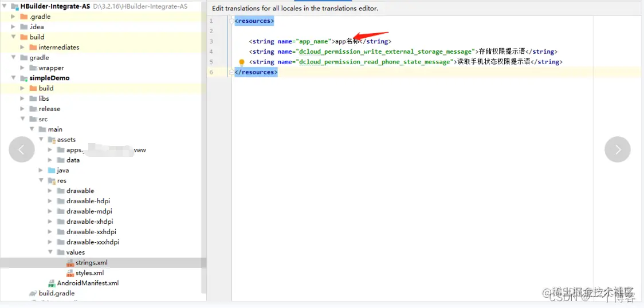Click the wrapper folder icon
Image resolution: width=644 pixels, height=308 pixels.
[33, 68]
